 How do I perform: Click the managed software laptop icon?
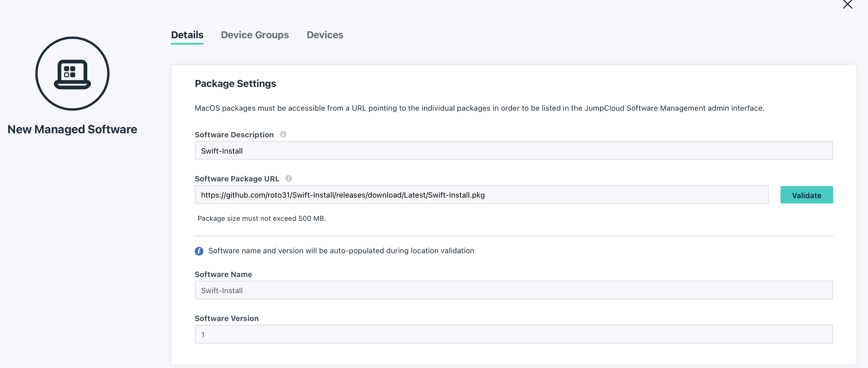point(72,74)
